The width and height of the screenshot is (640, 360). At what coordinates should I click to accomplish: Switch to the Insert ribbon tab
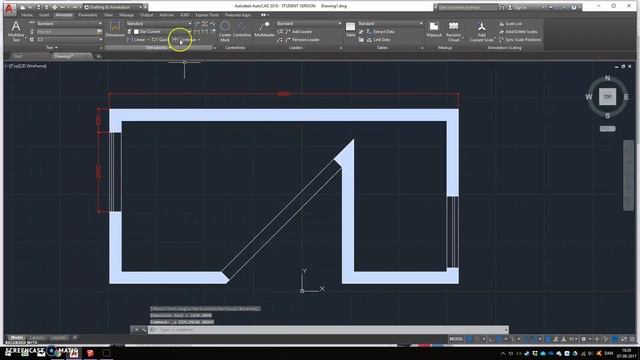44,15
